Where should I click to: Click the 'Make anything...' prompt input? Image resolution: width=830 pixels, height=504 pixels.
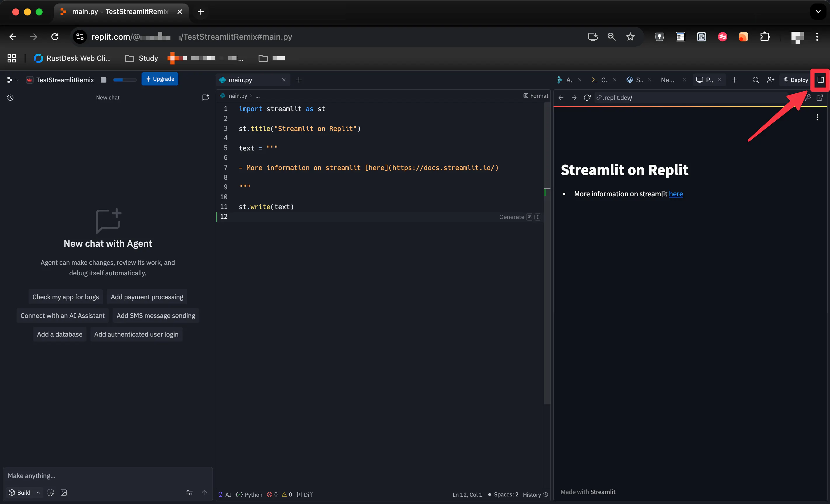pos(108,476)
